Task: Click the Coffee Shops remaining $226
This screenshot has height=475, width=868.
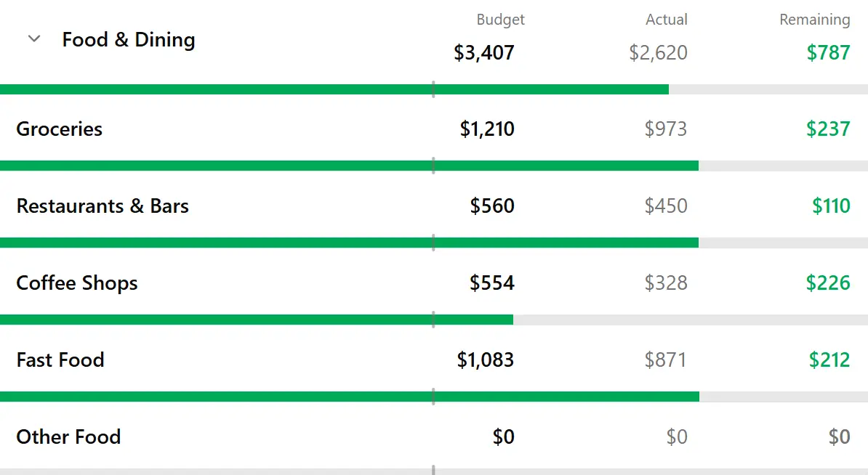Action: click(828, 283)
